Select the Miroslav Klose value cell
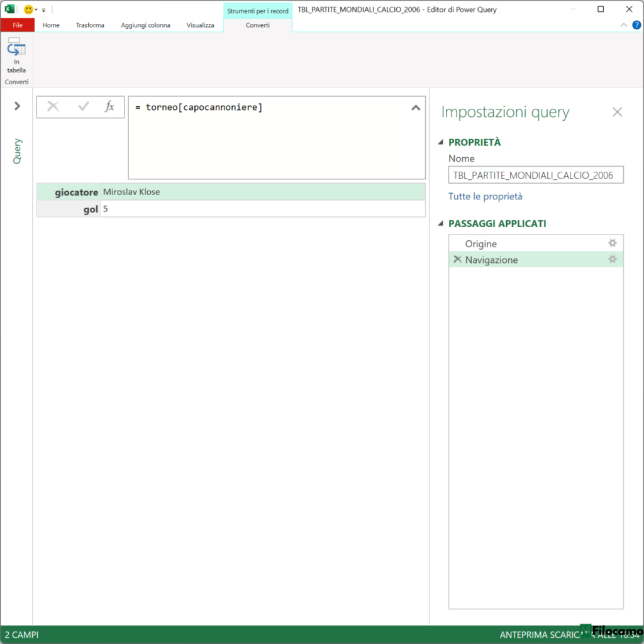 click(x=263, y=192)
